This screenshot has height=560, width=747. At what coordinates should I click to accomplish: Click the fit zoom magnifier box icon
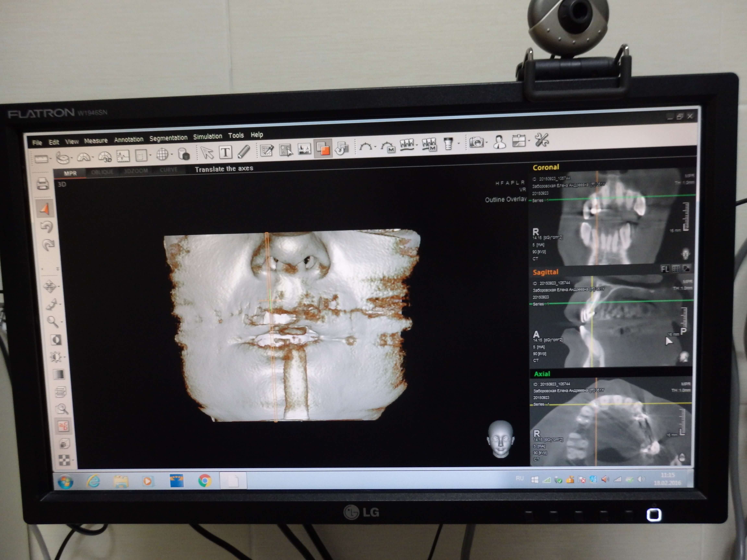62,409
